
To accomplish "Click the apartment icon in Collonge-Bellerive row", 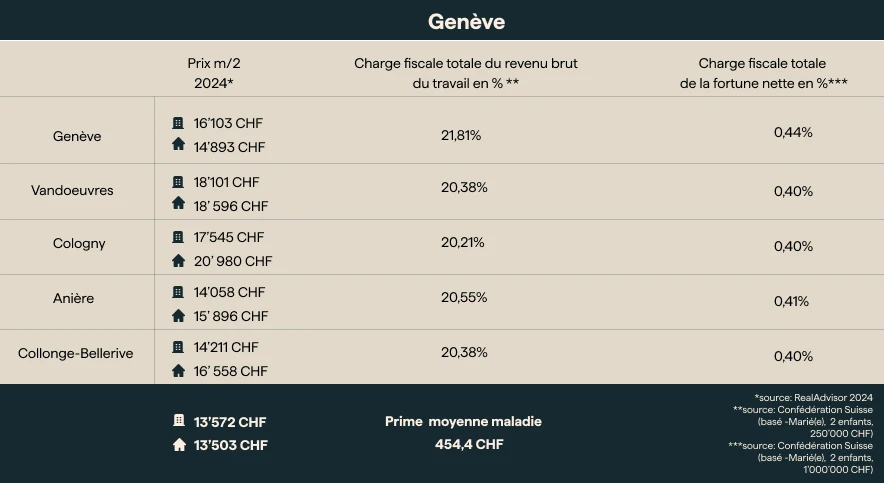I will 178,347.
